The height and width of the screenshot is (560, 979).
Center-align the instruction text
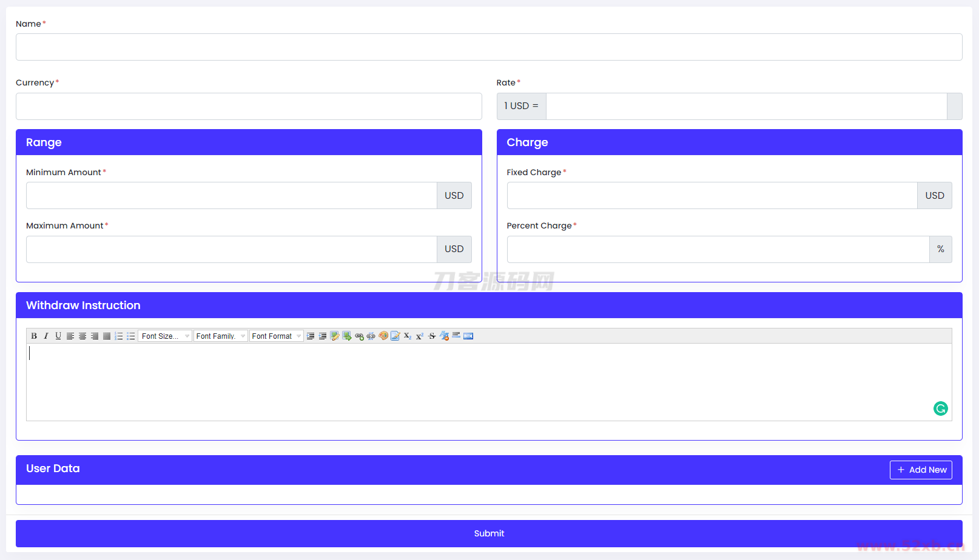(82, 336)
